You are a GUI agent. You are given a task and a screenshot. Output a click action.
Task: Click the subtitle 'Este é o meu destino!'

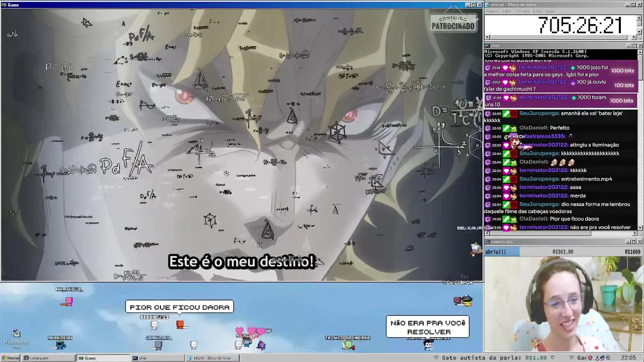tap(242, 261)
